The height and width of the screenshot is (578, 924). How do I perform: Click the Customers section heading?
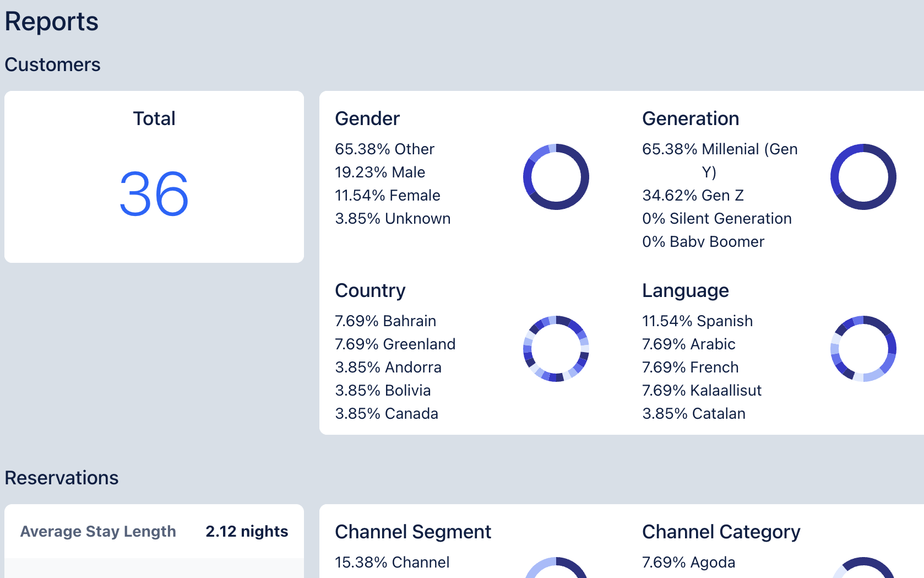pos(53,65)
